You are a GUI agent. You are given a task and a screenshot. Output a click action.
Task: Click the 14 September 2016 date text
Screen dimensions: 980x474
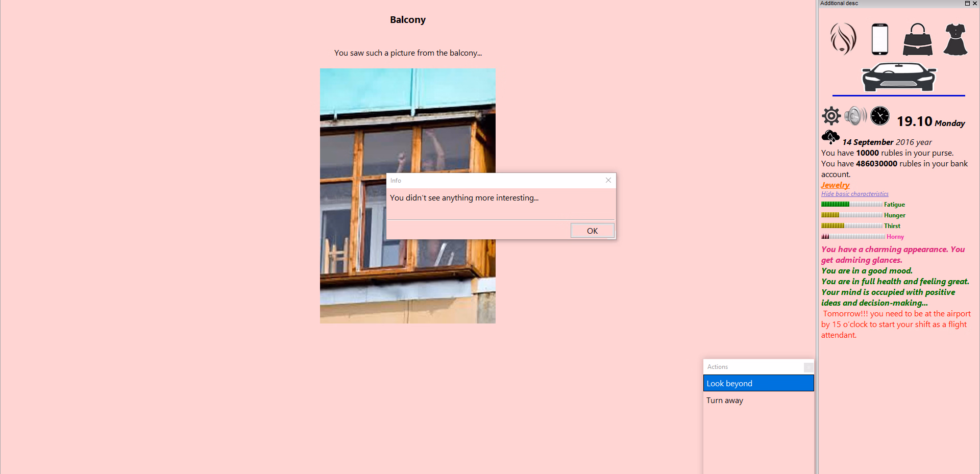pos(887,142)
